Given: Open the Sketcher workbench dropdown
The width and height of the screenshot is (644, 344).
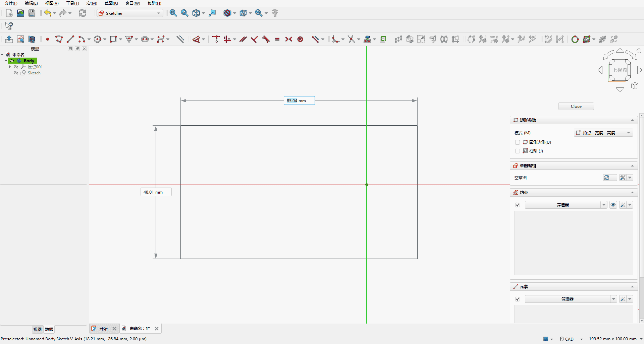Looking at the screenshot, I should pos(130,13).
